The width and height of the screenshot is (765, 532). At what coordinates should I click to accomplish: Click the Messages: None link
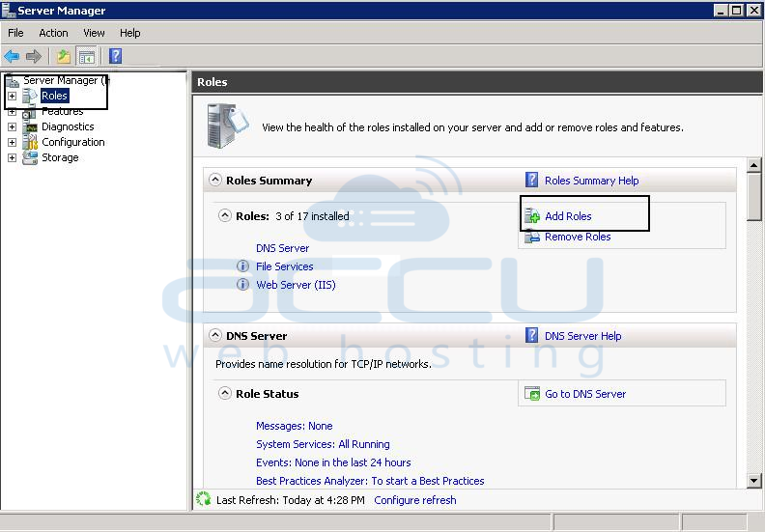pos(295,426)
